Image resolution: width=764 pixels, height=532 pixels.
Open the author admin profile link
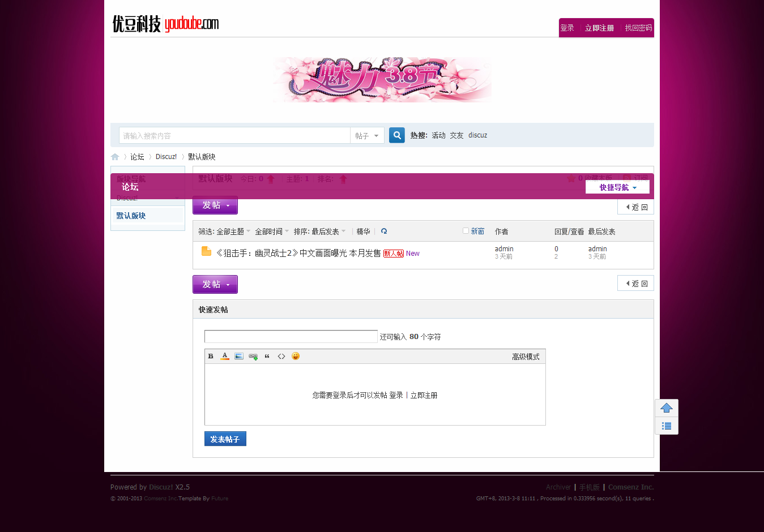[504, 248]
